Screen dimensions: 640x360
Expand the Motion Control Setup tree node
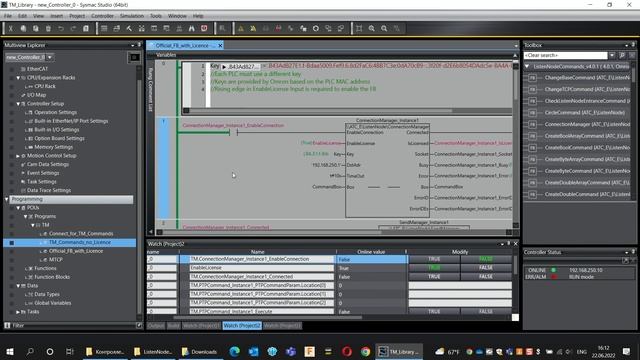[18, 156]
